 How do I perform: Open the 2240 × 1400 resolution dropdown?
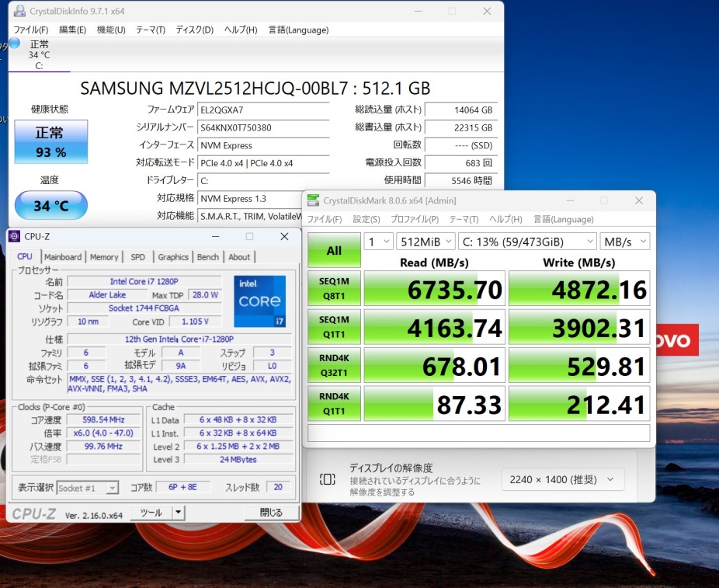(x=562, y=480)
